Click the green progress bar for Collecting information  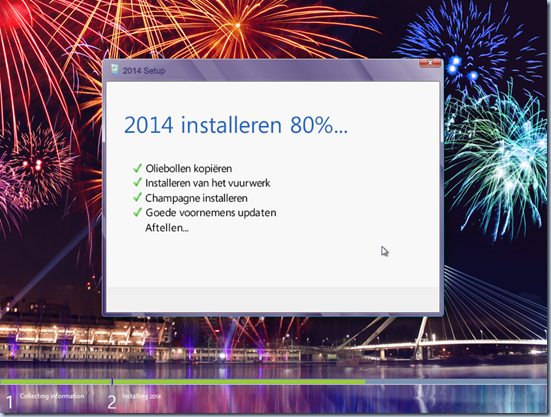[56, 381]
